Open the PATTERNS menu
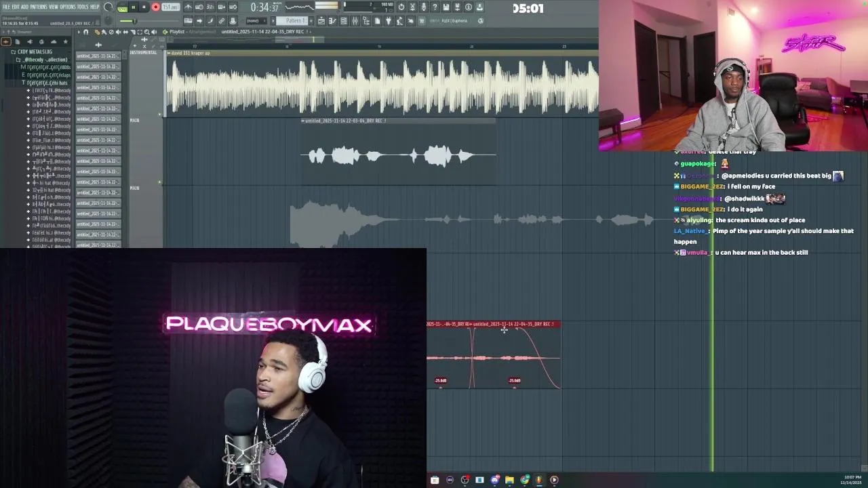 tap(39, 7)
